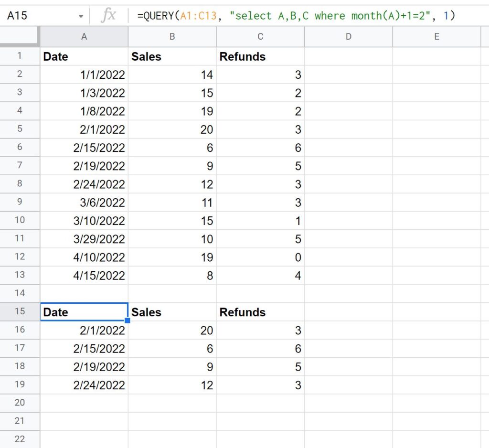Click cell B15 labeled Sales

[x=172, y=312]
